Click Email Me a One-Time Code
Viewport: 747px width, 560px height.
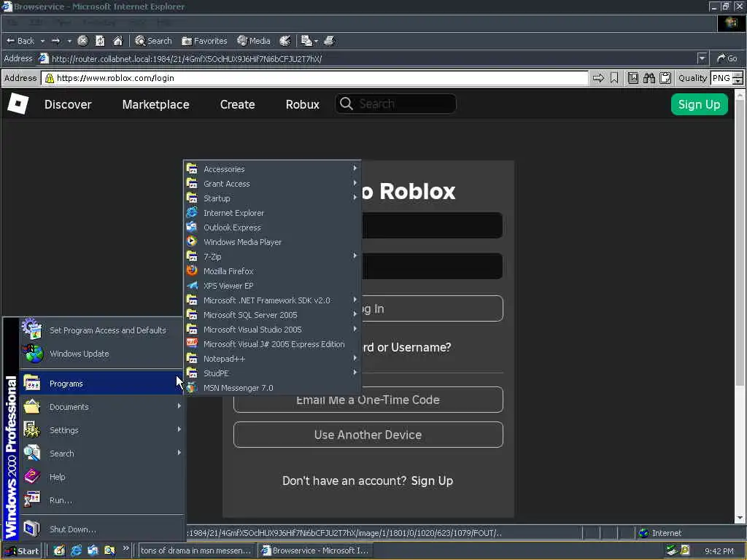[x=368, y=400]
